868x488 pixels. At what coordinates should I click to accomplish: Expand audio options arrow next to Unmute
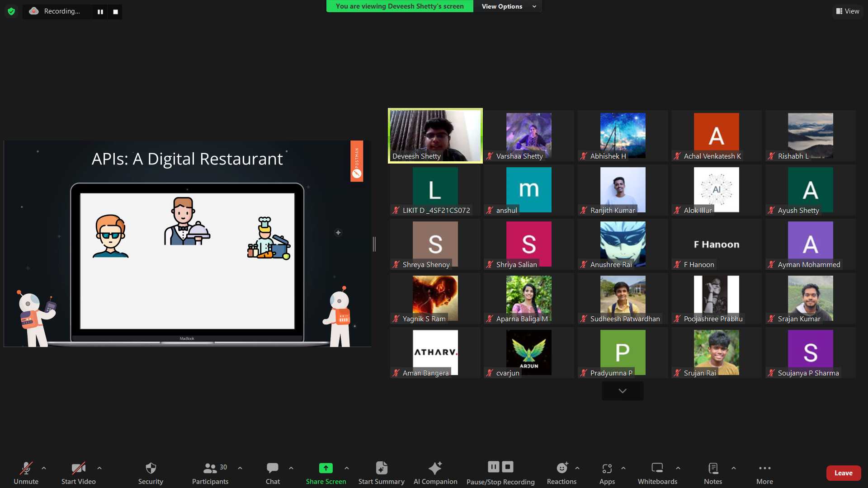tap(44, 468)
